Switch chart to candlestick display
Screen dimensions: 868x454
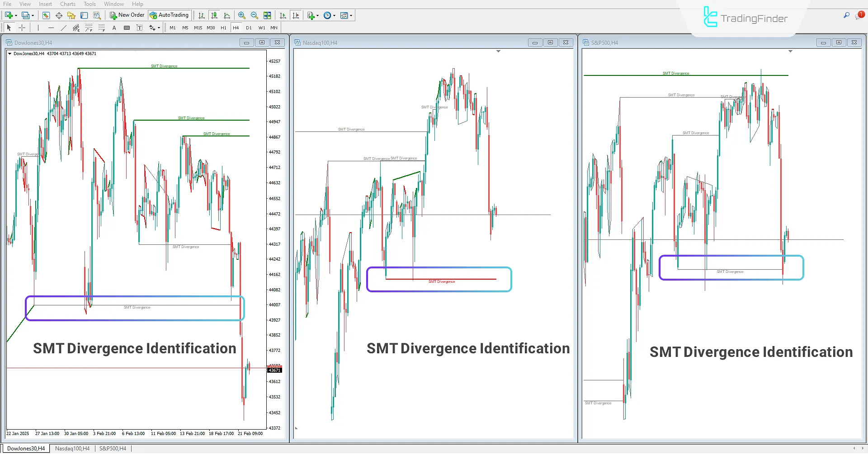pos(214,15)
